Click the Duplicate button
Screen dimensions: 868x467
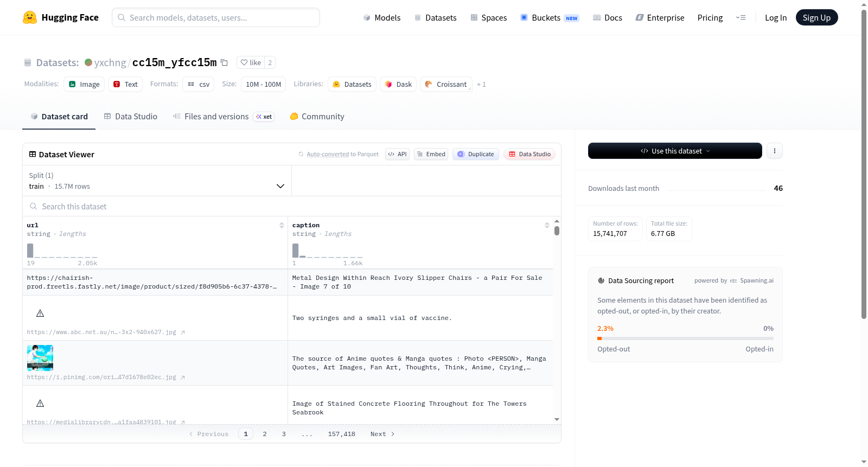[476, 154]
